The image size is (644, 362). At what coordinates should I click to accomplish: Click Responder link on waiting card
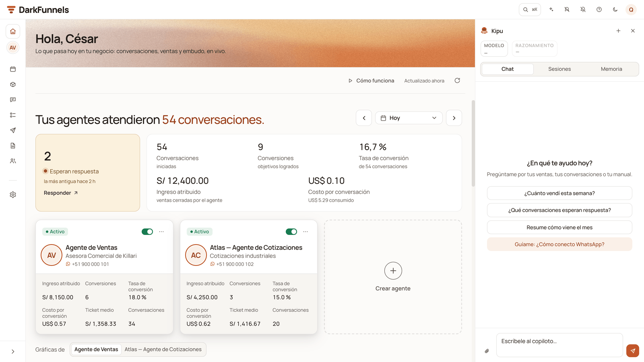pos(61,193)
